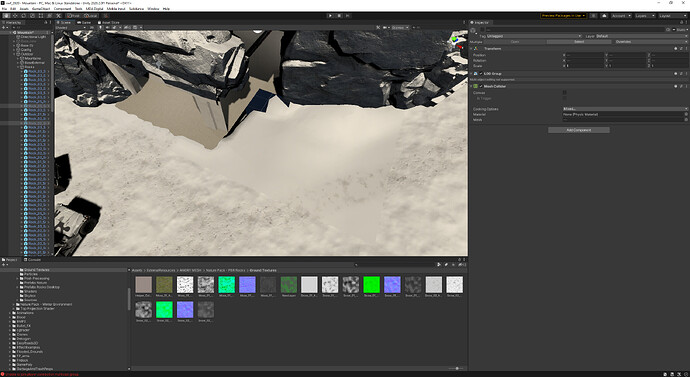Screen dimensions: 690x377
Task: Select the Rect transform tool
Action: 41,16
